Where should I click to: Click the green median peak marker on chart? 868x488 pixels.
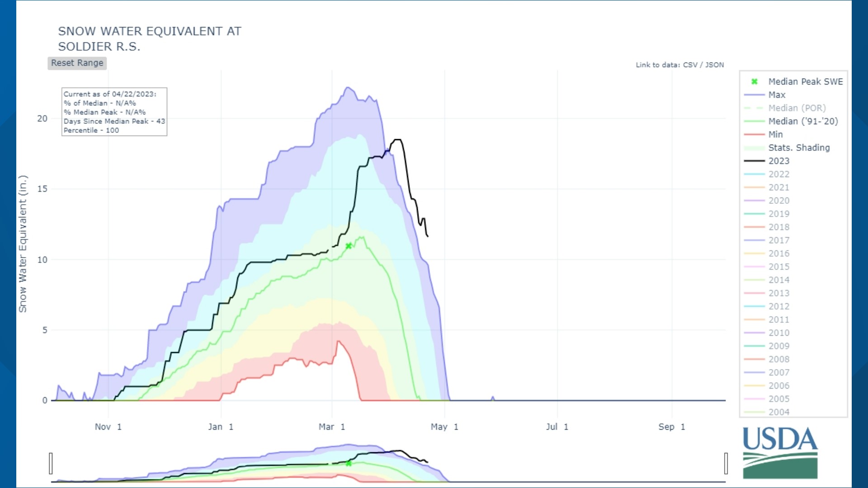pos(349,246)
